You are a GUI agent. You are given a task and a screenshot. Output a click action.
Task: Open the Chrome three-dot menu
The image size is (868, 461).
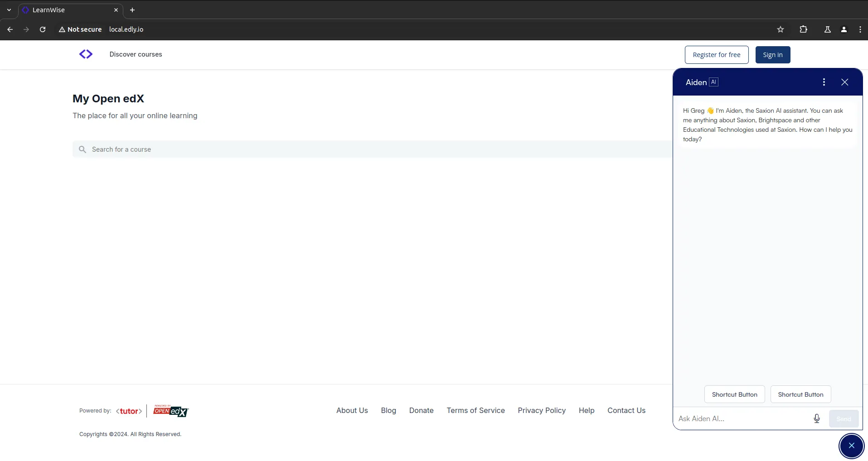[860, 29]
